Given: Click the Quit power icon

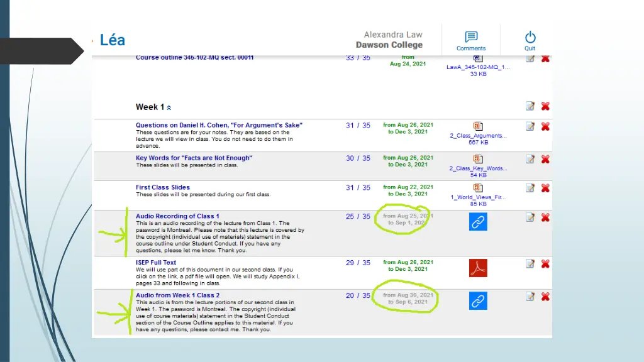Looking at the screenshot, I should coord(530,37).
